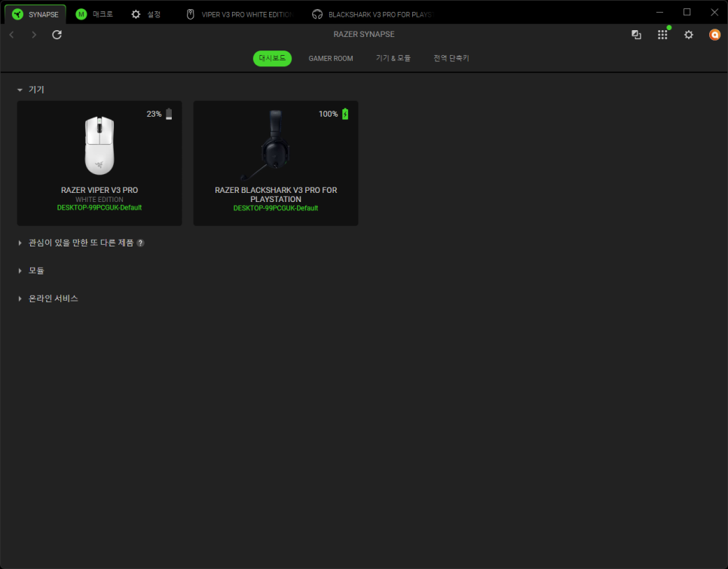Click the orange user profile avatar
This screenshot has width=728, height=569.
tap(714, 35)
